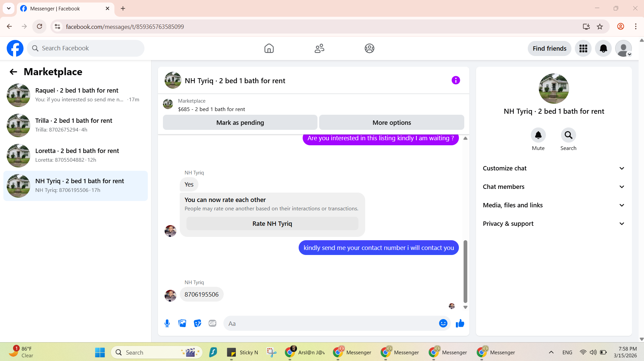644x361 pixels.
Task: Click the Mark as pending button
Action: [240, 122]
